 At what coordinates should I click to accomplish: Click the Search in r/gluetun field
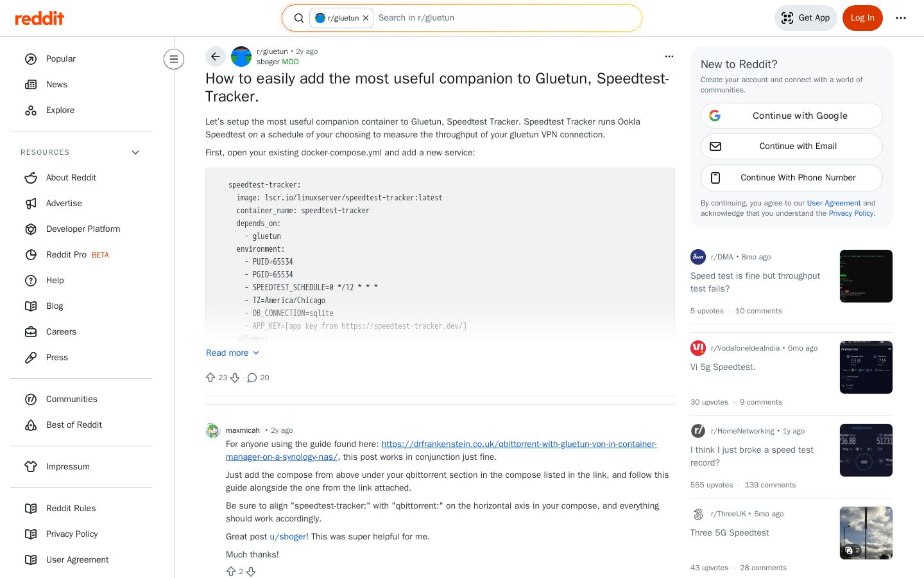506,18
